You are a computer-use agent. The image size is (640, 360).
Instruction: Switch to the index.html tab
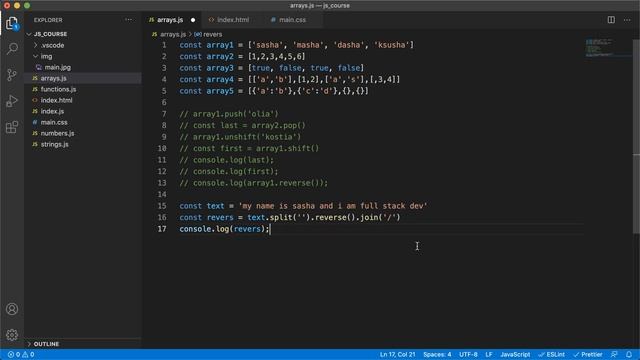click(x=233, y=20)
